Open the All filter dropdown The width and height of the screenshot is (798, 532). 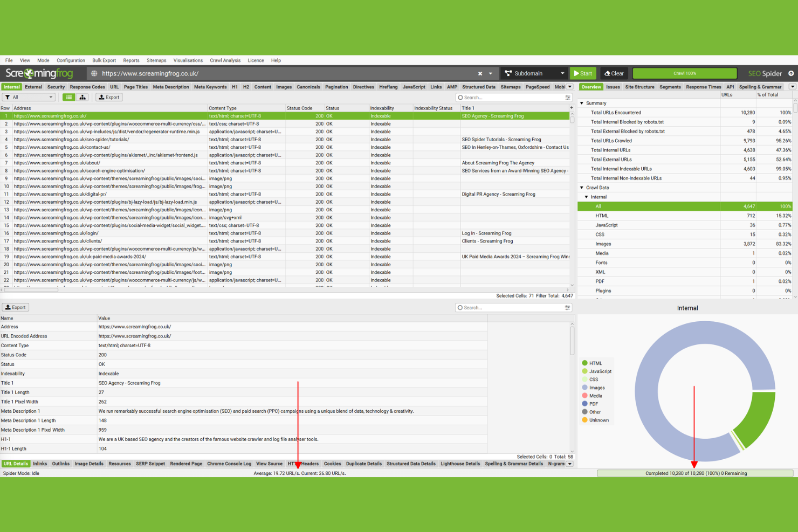(29, 98)
